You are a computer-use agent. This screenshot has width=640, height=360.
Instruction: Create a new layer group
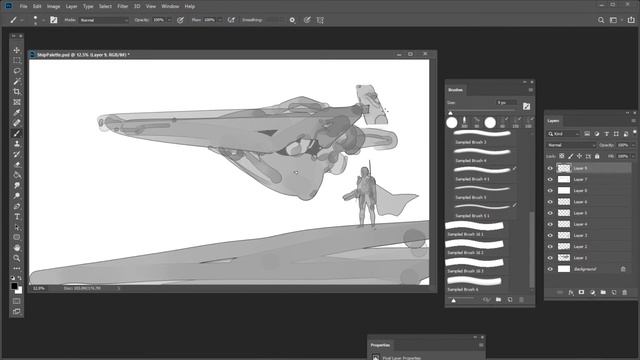603,292
